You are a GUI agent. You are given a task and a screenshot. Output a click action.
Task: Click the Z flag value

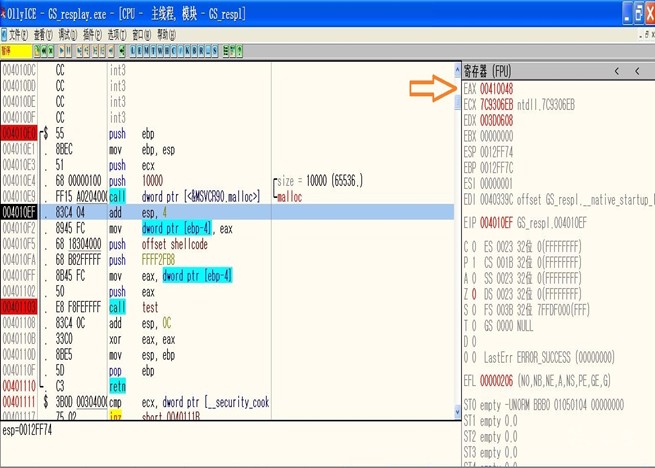coord(474,294)
